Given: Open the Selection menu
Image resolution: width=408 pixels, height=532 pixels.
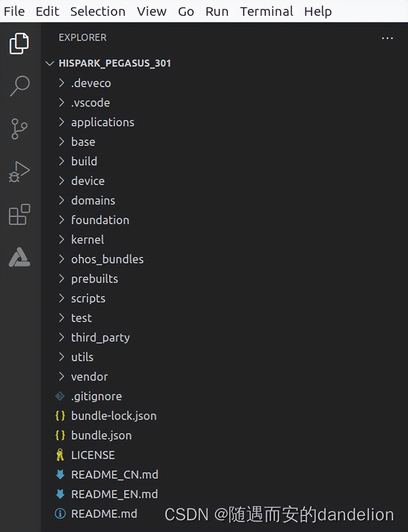Looking at the screenshot, I should (x=98, y=11).
